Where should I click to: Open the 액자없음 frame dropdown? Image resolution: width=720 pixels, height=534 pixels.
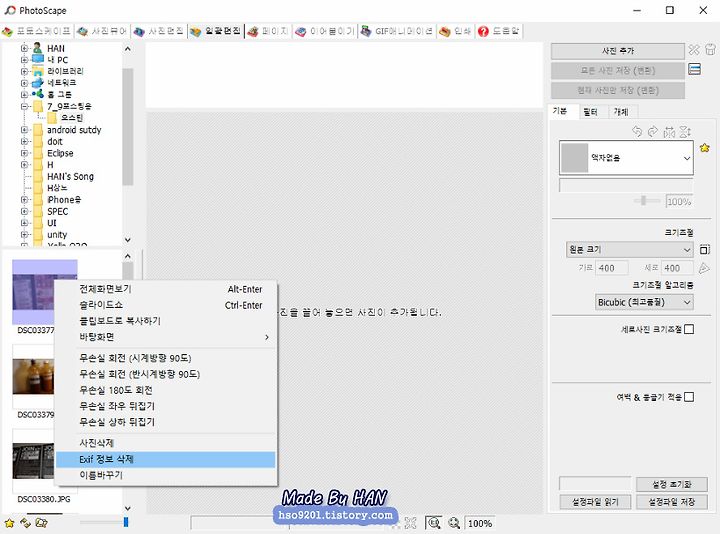(626, 158)
